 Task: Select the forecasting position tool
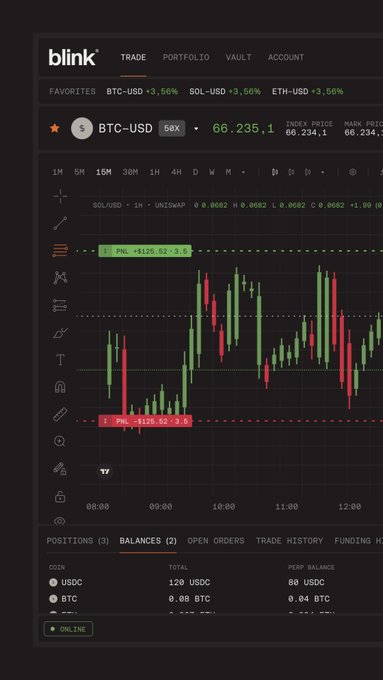click(x=60, y=305)
